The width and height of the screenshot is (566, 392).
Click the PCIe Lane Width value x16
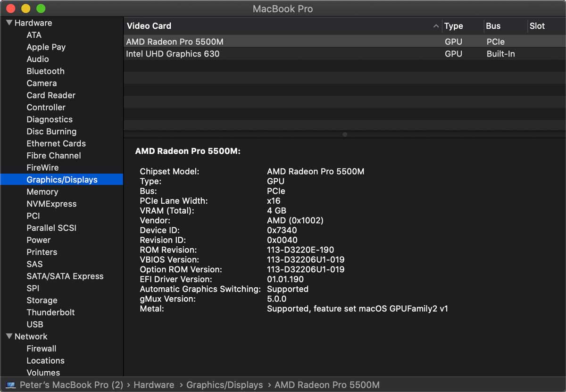(274, 201)
